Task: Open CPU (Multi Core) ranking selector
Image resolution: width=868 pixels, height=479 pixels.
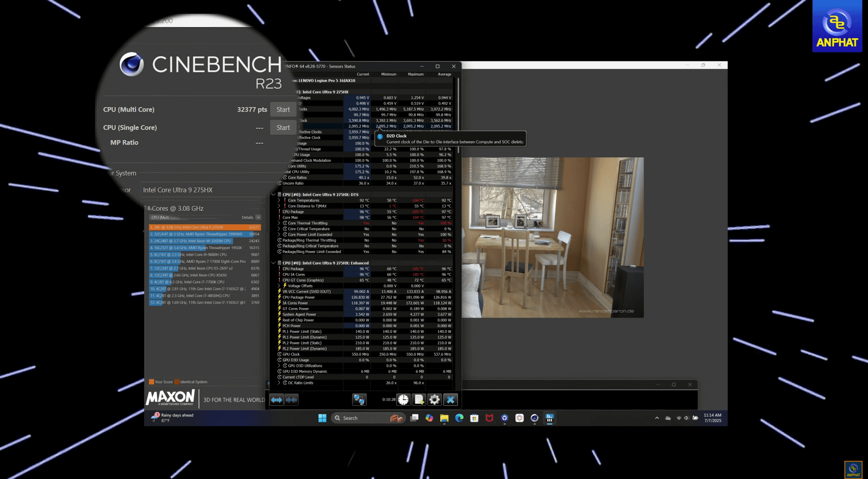Action: [x=195, y=218]
